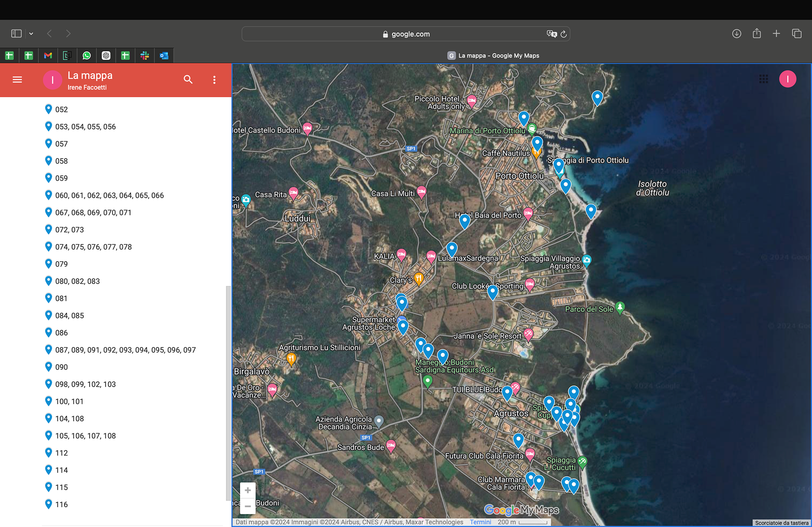Open the three-dot options menu
Viewport: 812px width, 527px height.
[x=214, y=79]
